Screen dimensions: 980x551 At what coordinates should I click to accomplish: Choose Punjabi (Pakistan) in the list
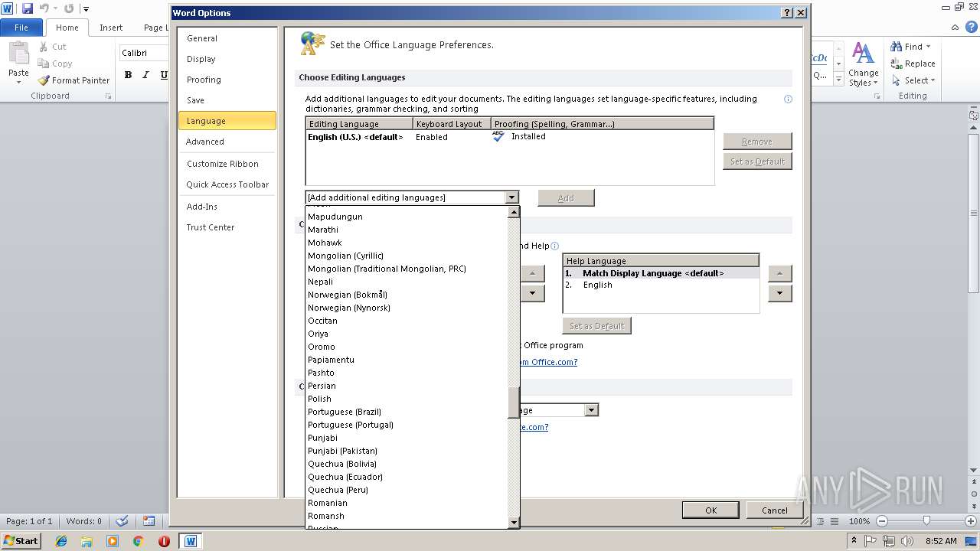click(407, 451)
